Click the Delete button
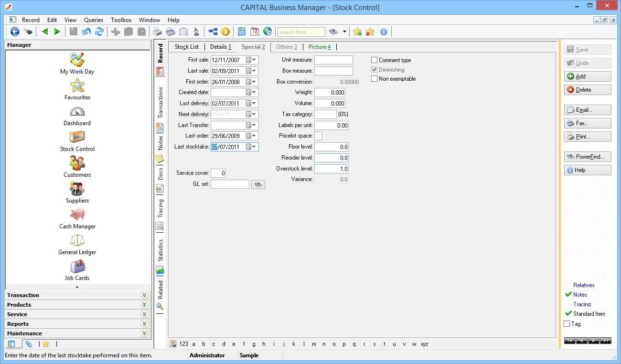Image resolution: width=621 pixels, height=364 pixels. coord(588,90)
